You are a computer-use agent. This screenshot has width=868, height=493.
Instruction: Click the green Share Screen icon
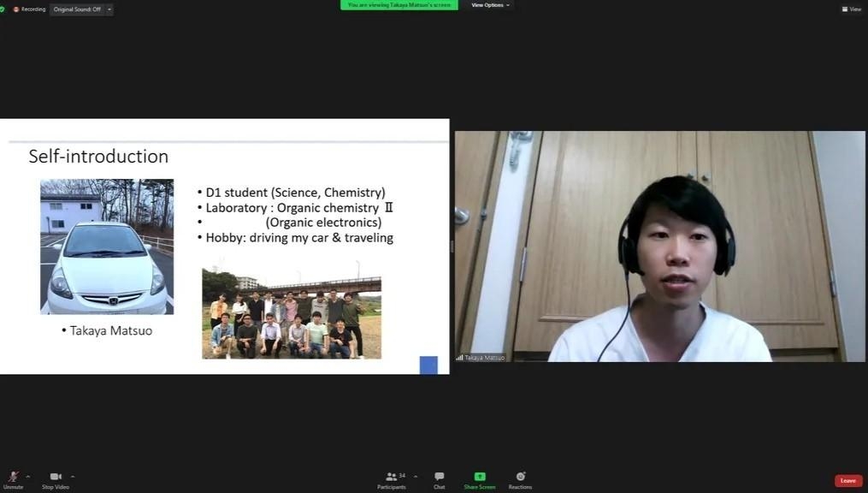click(480, 477)
